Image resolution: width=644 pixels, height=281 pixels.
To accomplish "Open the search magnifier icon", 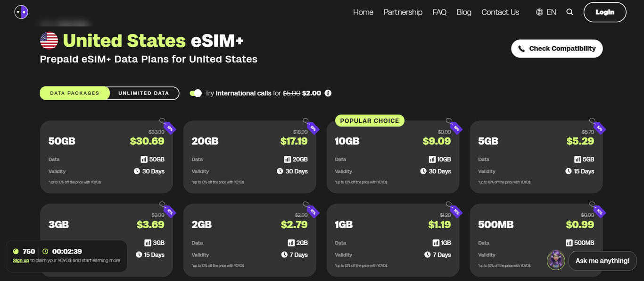I will tap(570, 12).
